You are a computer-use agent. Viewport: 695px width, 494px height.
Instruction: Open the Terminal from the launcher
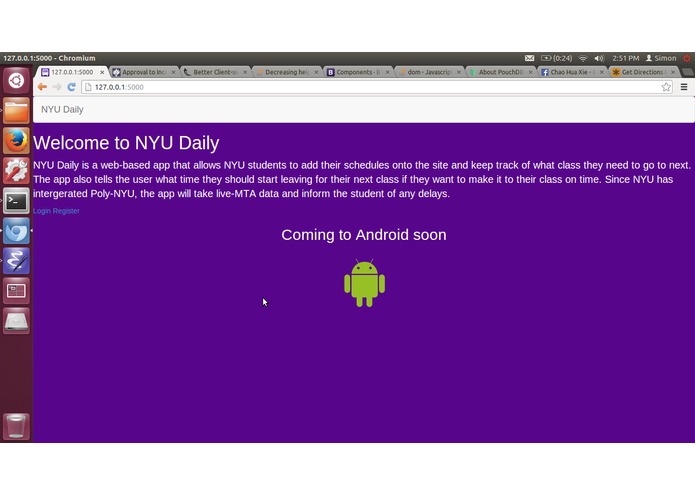16,201
